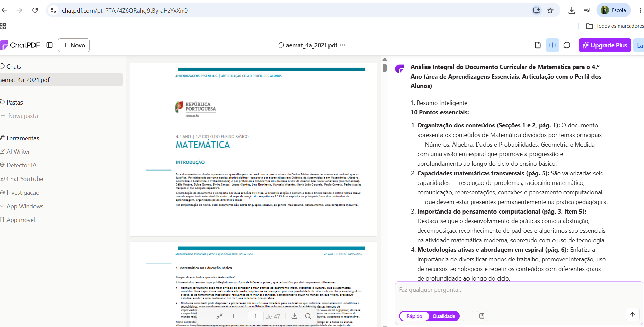This screenshot has height=327, width=644.
Task: Open browser downloads
Action: click(x=572, y=10)
